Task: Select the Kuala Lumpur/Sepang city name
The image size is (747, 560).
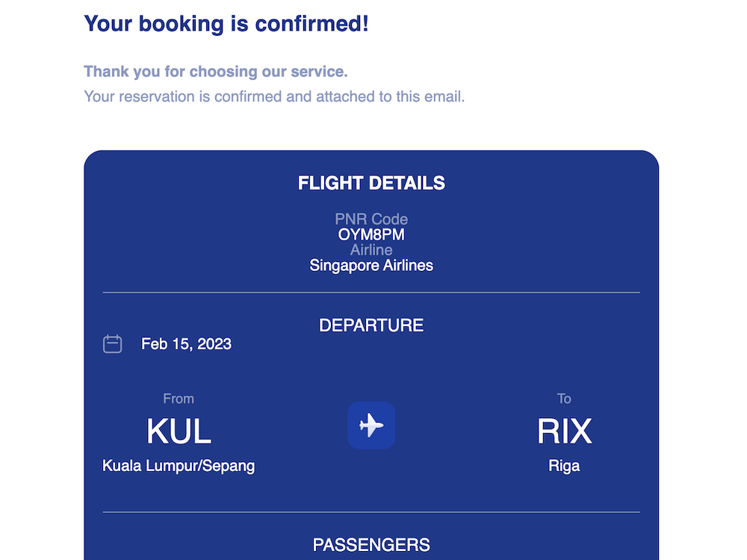Action: [x=179, y=466]
